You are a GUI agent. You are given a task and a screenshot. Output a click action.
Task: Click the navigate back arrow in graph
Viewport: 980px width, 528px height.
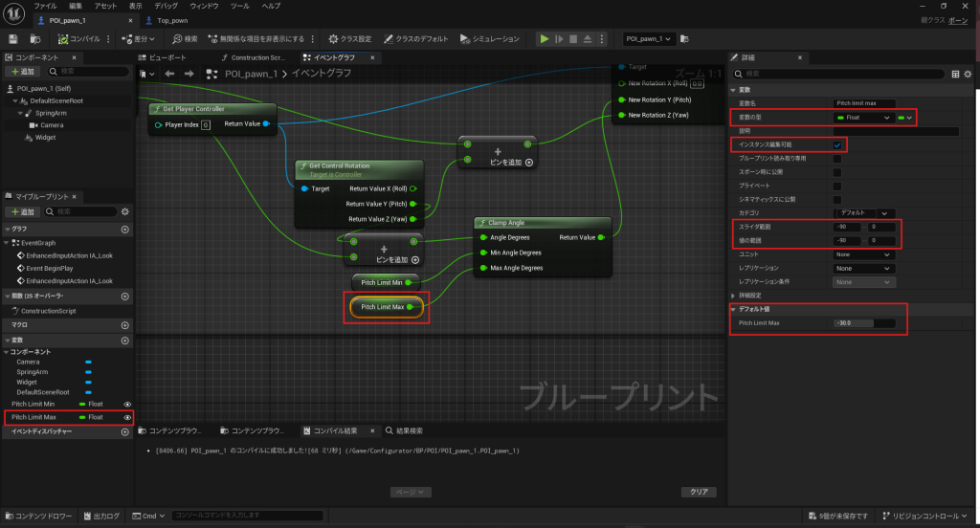click(x=169, y=73)
